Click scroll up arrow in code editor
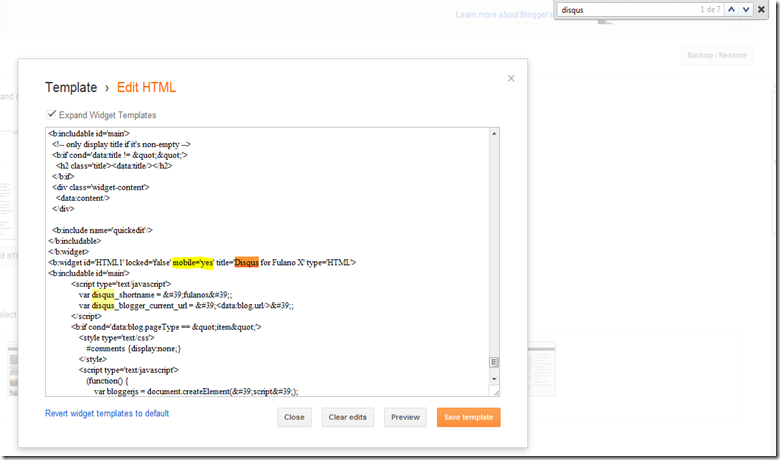 coord(494,134)
